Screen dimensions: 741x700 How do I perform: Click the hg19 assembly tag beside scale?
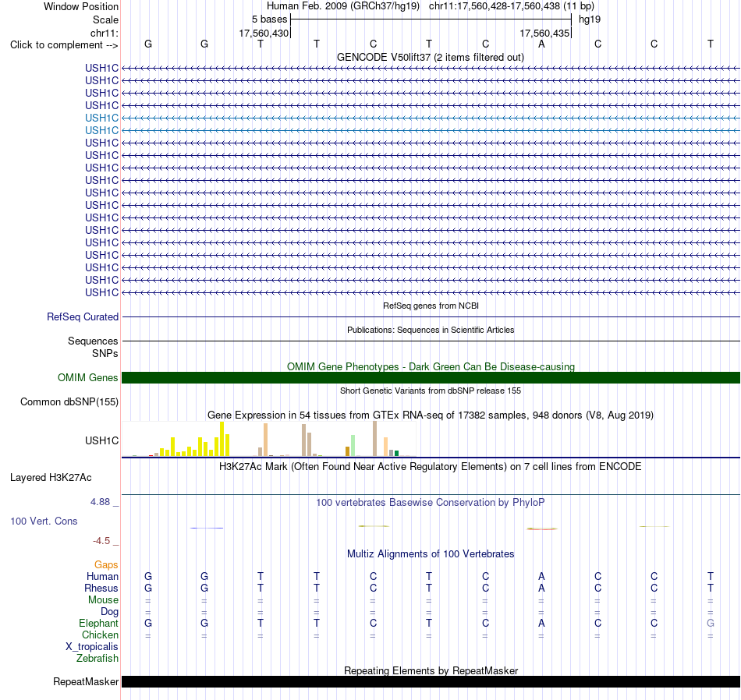(590, 19)
